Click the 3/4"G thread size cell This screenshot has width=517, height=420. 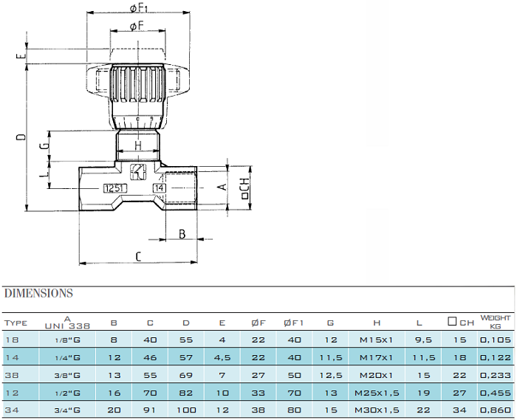pos(67,410)
